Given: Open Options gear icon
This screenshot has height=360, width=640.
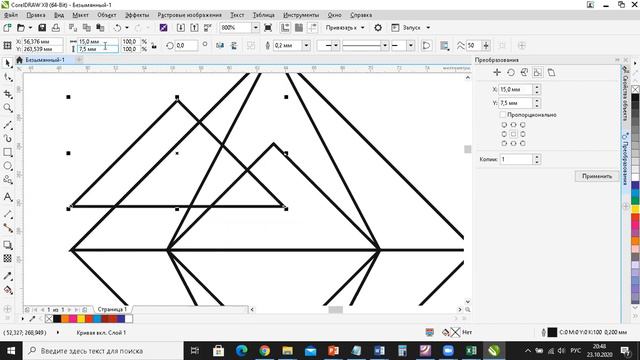Looking at the screenshot, I should click(x=378, y=28).
